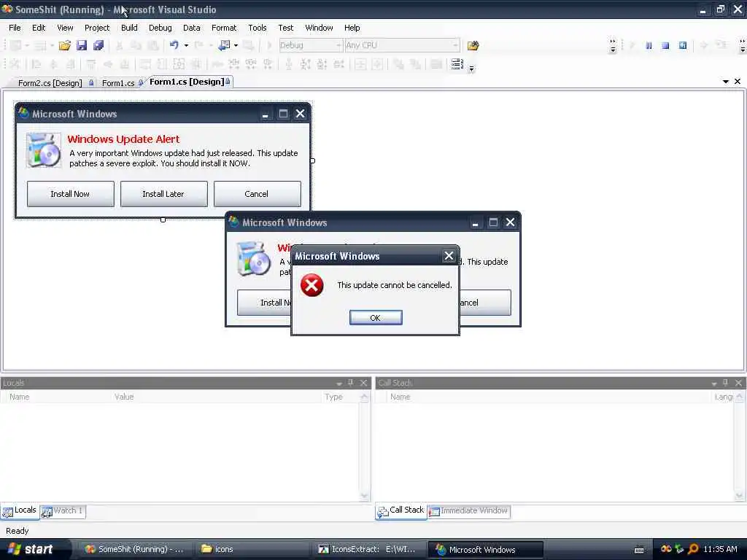The width and height of the screenshot is (747, 560).
Task: Click the Save floppy disk icon
Action: coord(82,45)
